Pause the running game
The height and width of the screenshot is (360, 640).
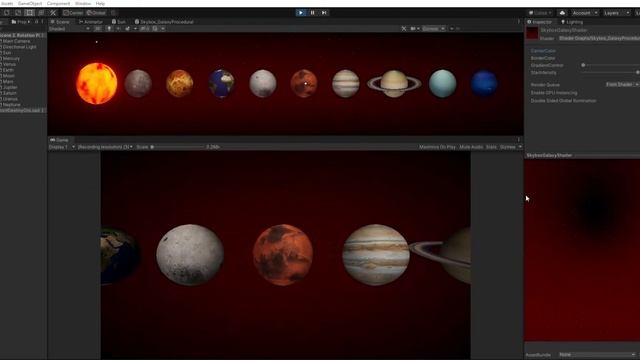313,13
